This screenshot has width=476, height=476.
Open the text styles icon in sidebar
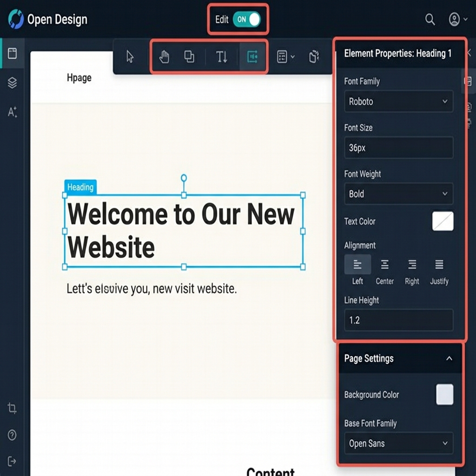coord(12,112)
